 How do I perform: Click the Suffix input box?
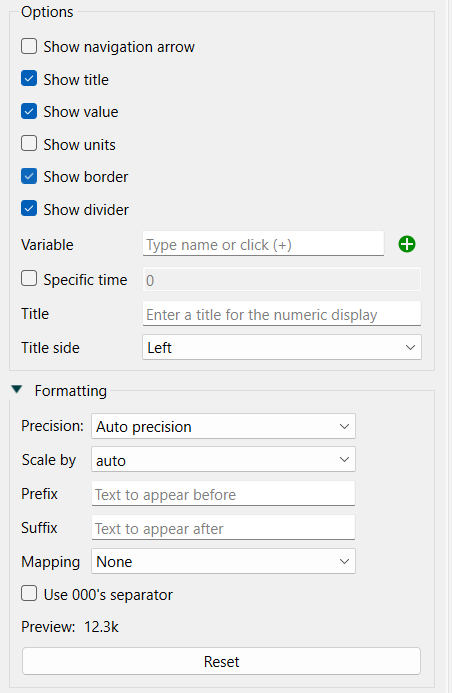coord(223,528)
